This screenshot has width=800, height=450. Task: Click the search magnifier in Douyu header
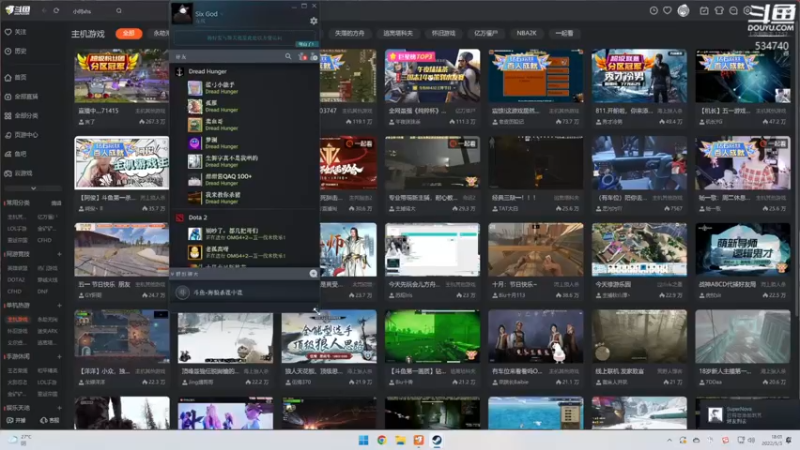pos(119,11)
